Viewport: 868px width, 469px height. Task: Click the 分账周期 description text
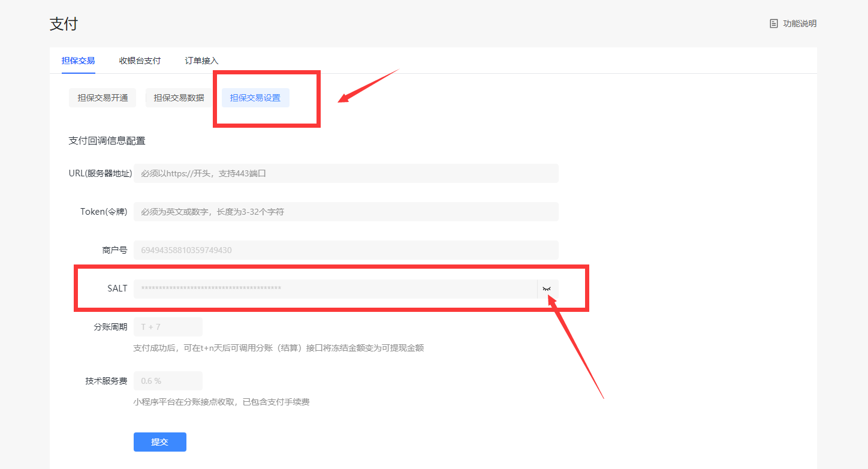(x=279, y=348)
